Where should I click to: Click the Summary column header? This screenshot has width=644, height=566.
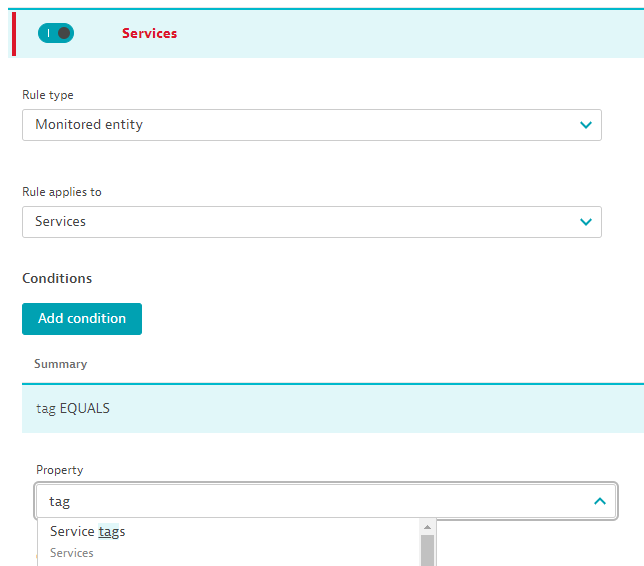click(x=60, y=364)
